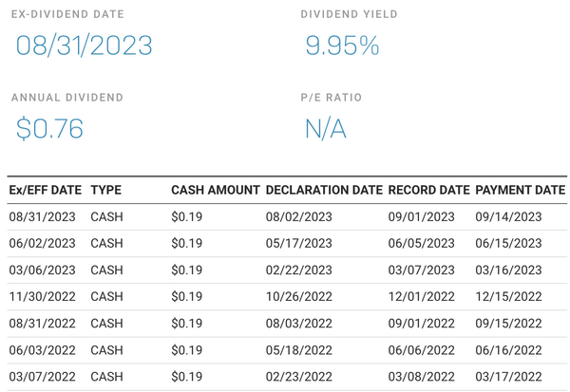Click the TYPE column header
Screen dimensions: 570x392
click(x=105, y=190)
